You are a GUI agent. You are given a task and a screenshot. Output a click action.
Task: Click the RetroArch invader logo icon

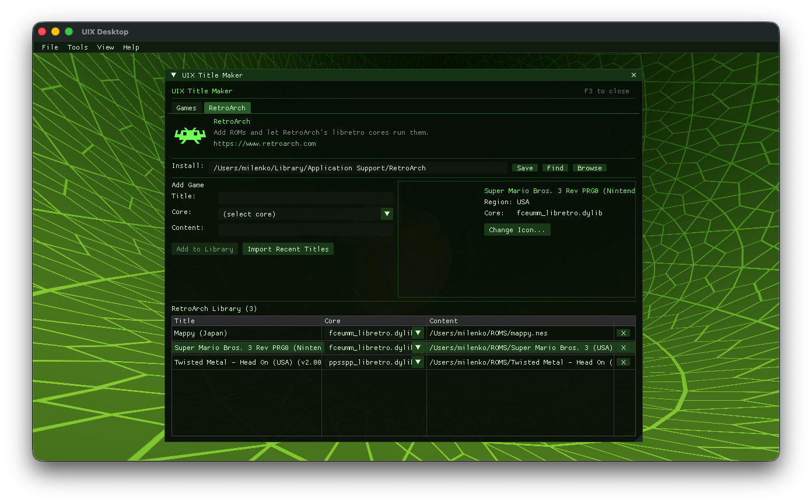click(190, 135)
